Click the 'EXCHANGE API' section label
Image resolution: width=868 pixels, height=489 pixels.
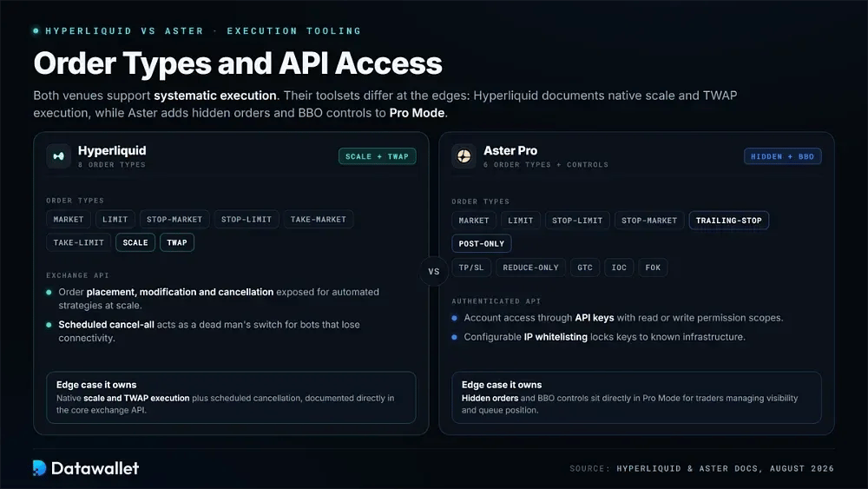[x=77, y=275]
